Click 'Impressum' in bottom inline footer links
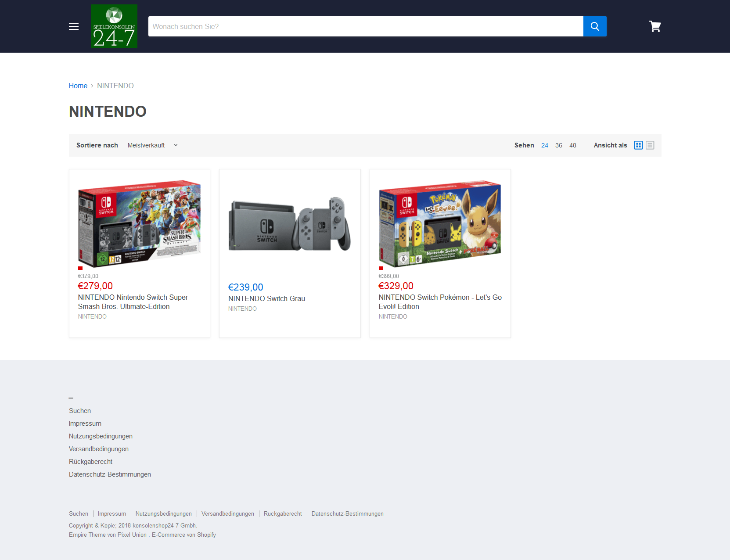Image resolution: width=730 pixels, height=560 pixels. tap(112, 513)
